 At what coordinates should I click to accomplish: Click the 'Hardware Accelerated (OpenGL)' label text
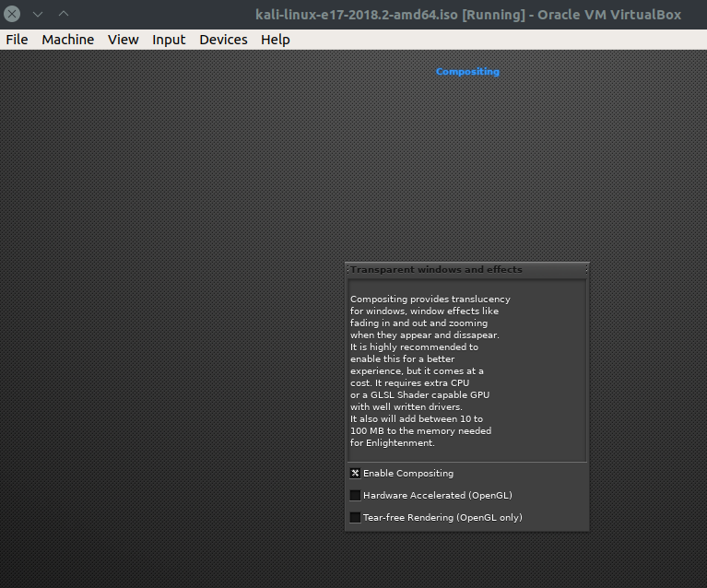pos(438,495)
